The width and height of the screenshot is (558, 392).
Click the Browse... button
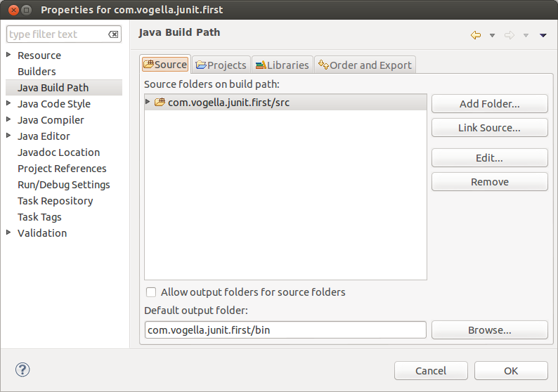click(x=489, y=330)
